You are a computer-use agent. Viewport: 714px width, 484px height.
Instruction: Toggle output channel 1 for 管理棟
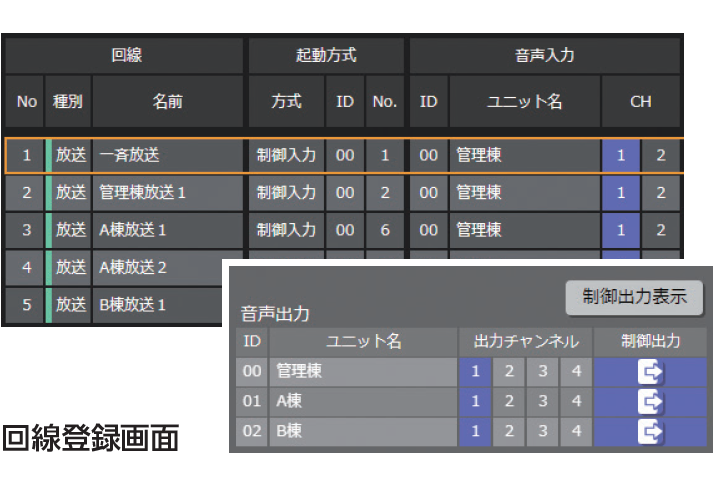475,372
